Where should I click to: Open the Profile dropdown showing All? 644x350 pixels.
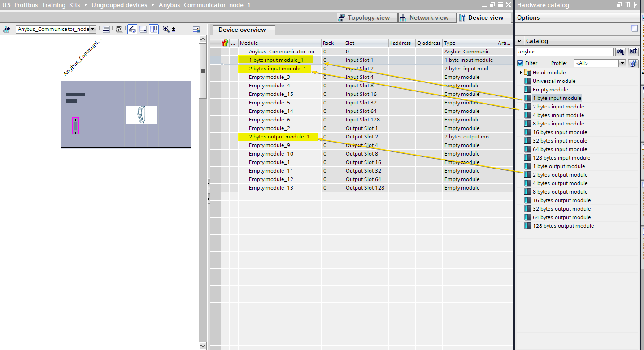click(x=622, y=64)
